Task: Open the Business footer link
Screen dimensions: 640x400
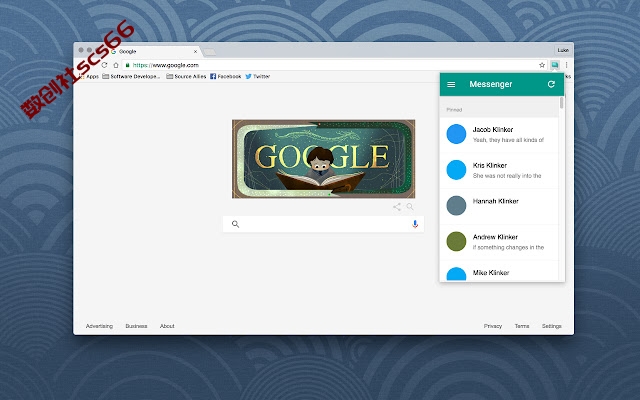Action: 136,326
